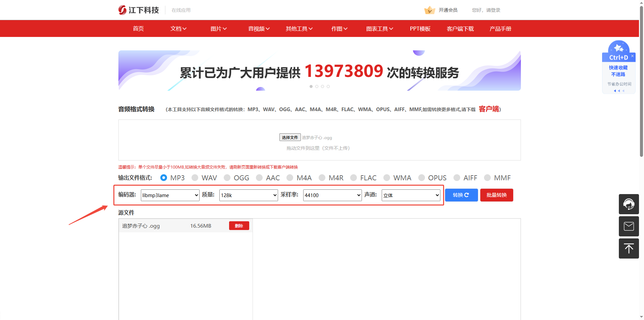The height and width of the screenshot is (320, 644).
Task: Click the 拖动文件到这里 drop zone text
Action: click(318, 148)
